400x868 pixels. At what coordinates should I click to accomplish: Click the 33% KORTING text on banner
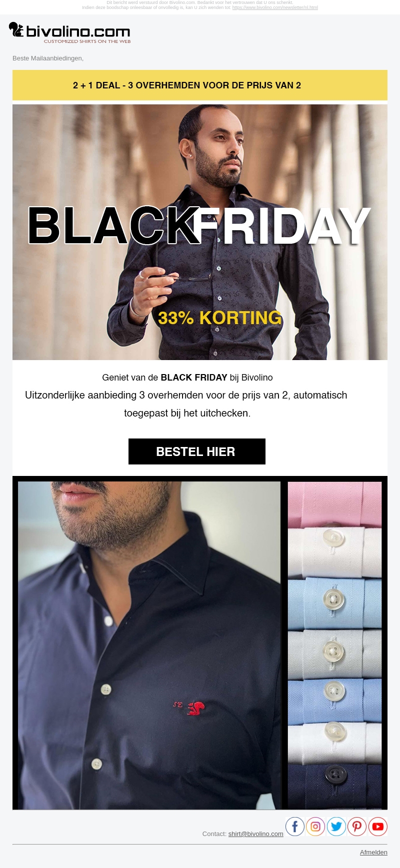coord(220,318)
